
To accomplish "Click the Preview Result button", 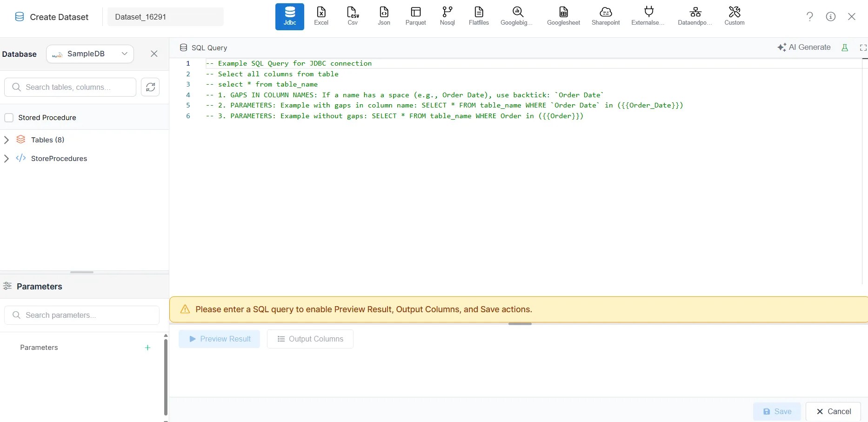I will click(219, 339).
